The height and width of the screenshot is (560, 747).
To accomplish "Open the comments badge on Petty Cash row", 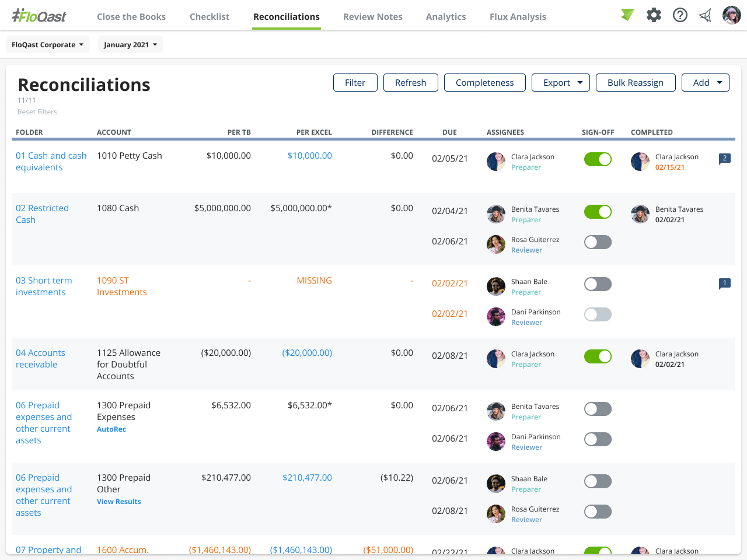I will (725, 158).
